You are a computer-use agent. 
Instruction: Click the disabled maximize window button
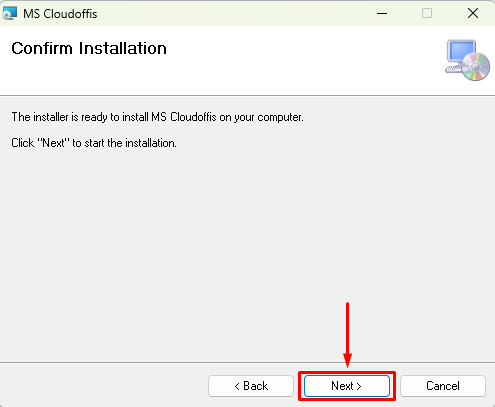(x=427, y=13)
